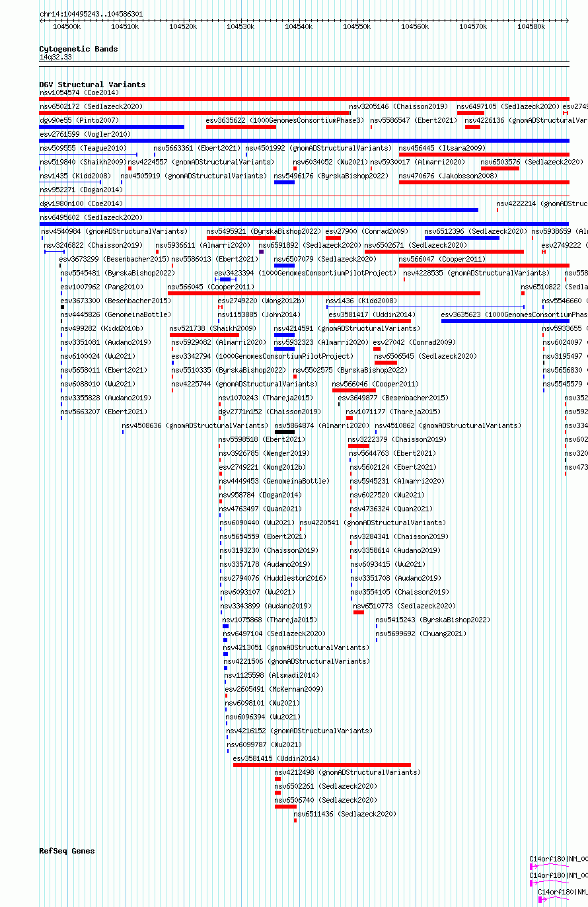588x907 pixels.
Task: Select the 14q32.33 band label
Action: (x=55, y=57)
